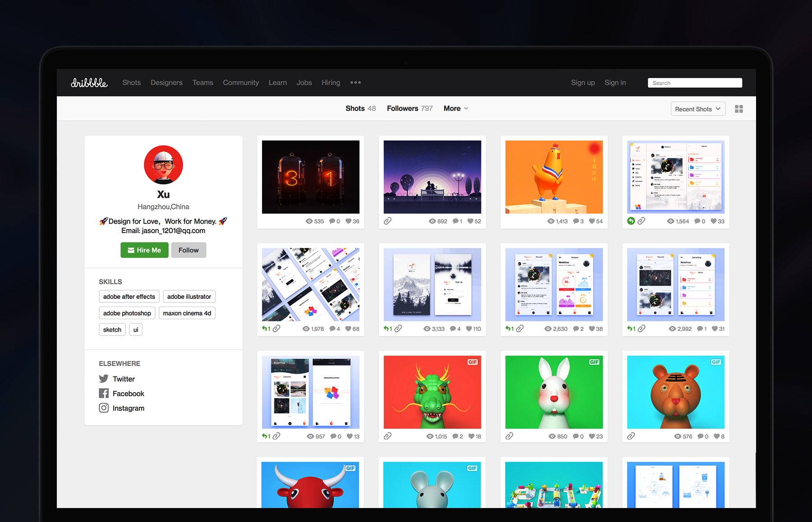Open the Recent Shots dropdown

click(698, 109)
